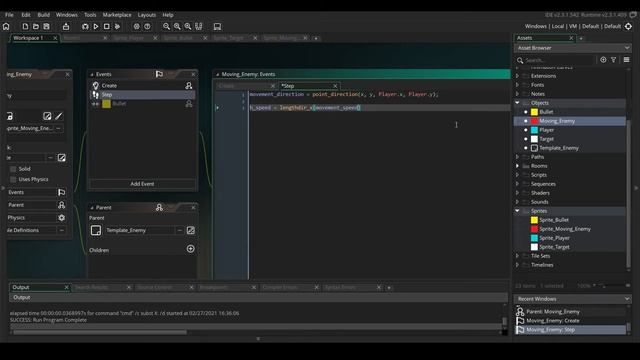Open the File menu
Screen dimensions: 640x360
9,15
